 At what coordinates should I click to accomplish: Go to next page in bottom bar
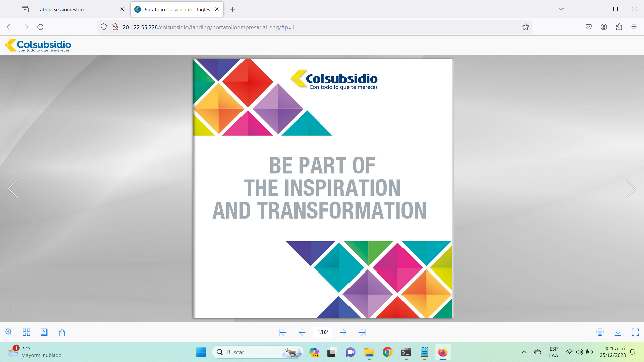[343, 332]
